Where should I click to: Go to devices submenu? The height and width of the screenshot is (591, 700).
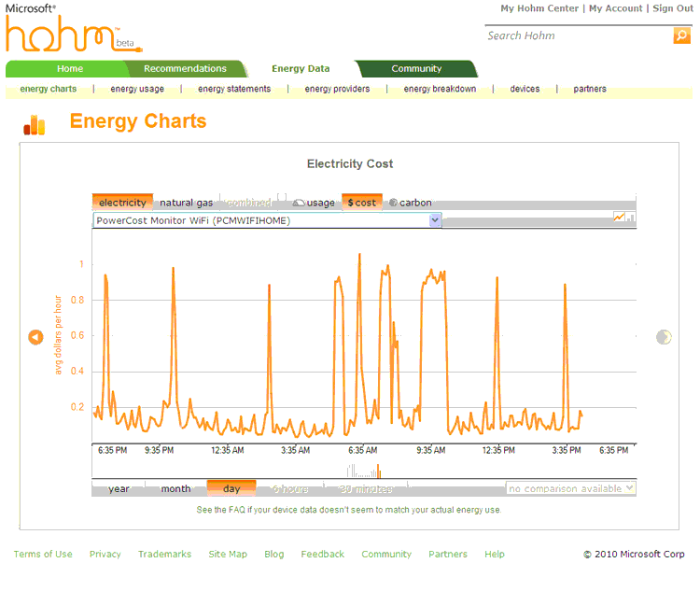pyautogui.click(x=525, y=89)
